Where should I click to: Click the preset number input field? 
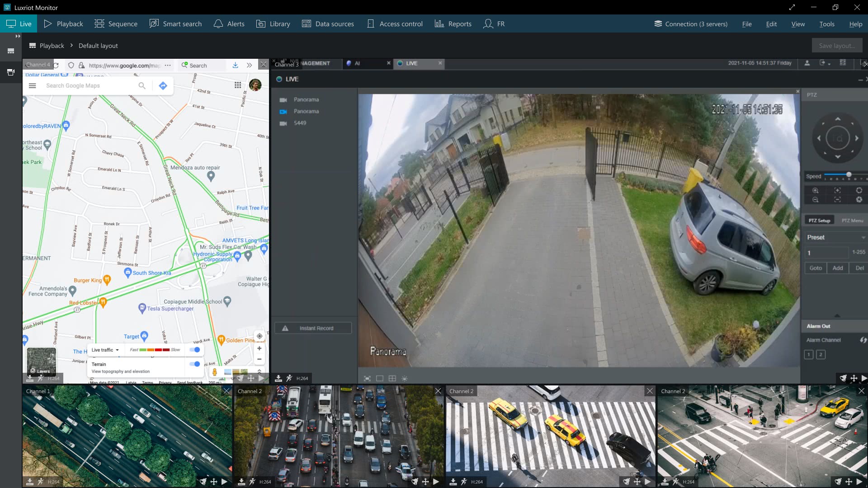pos(826,253)
